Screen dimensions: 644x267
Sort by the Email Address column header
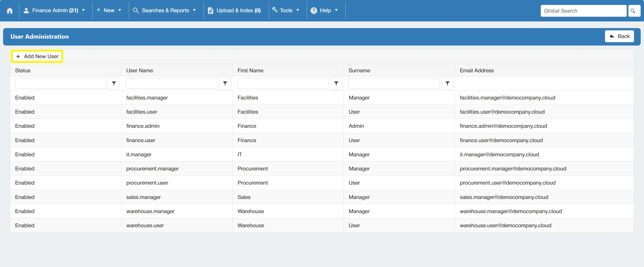pyautogui.click(x=477, y=70)
